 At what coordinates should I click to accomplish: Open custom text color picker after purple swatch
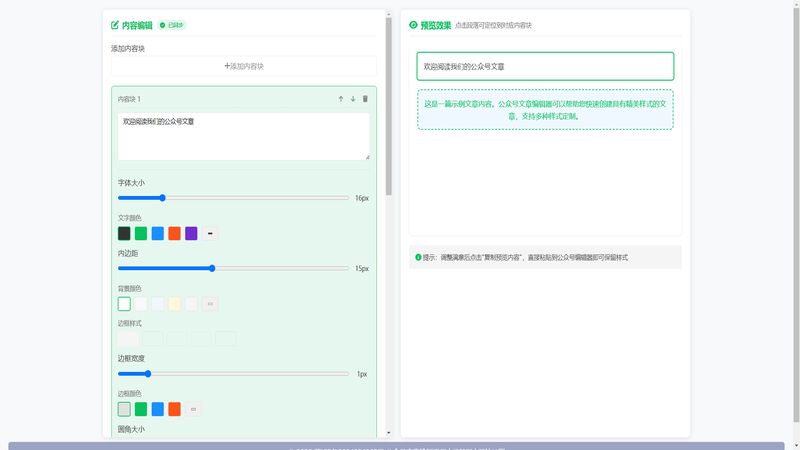(x=210, y=233)
